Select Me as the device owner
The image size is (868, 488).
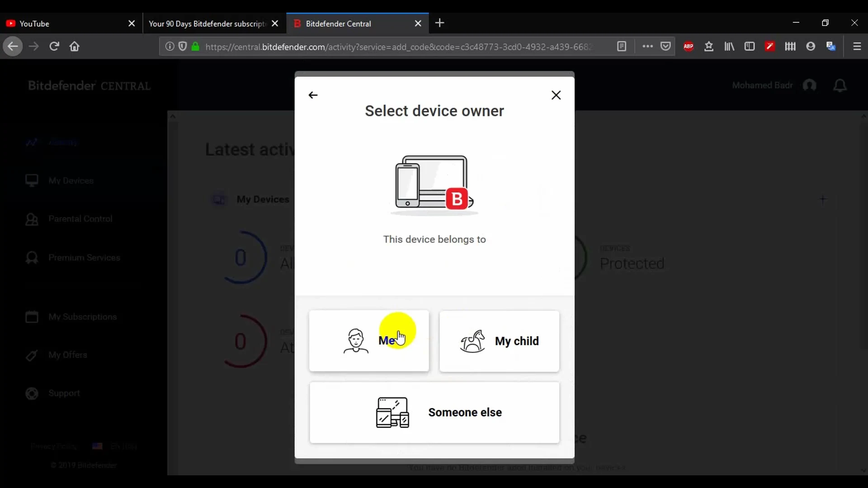369,341
